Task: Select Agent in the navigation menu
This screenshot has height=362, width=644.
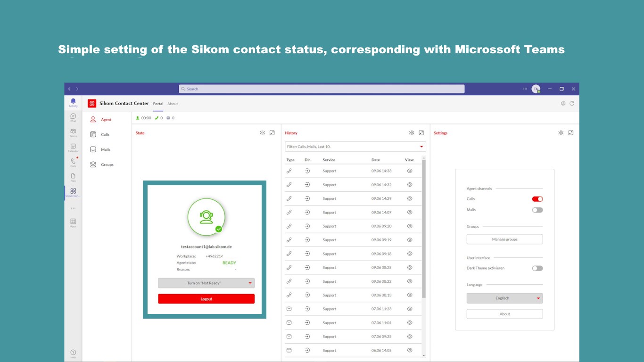Action: click(102, 120)
